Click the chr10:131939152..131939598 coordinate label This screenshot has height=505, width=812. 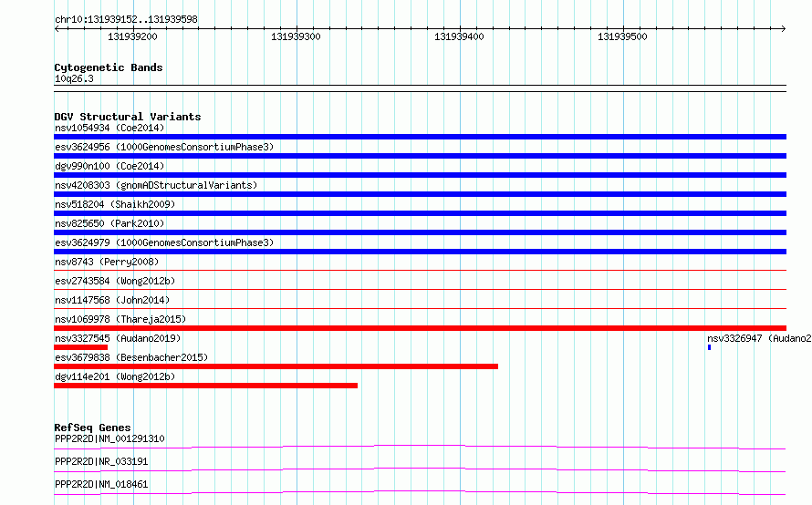126,19
